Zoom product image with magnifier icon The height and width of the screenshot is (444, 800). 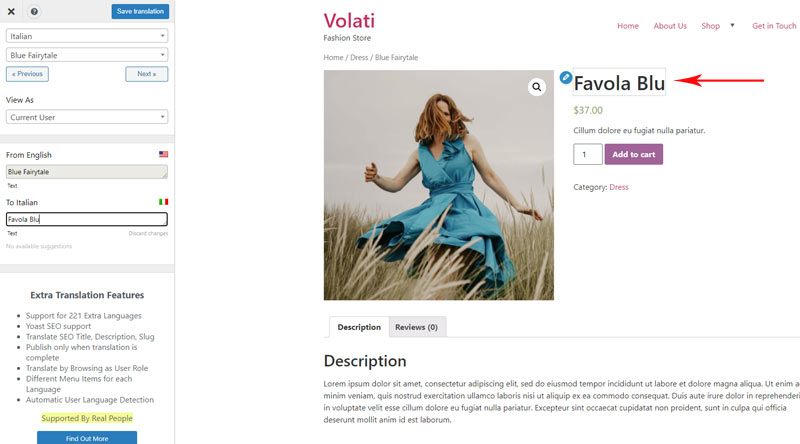pyautogui.click(x=537, y=87)
